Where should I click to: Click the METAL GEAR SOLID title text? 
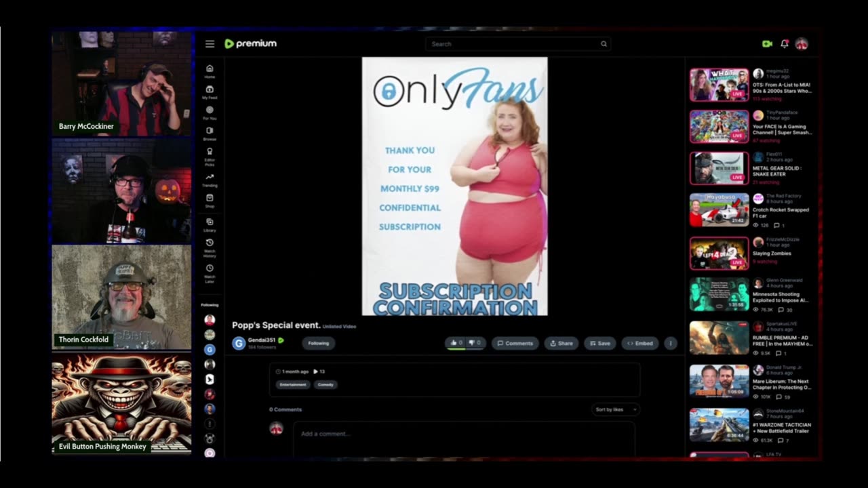(x=777, y=171)
